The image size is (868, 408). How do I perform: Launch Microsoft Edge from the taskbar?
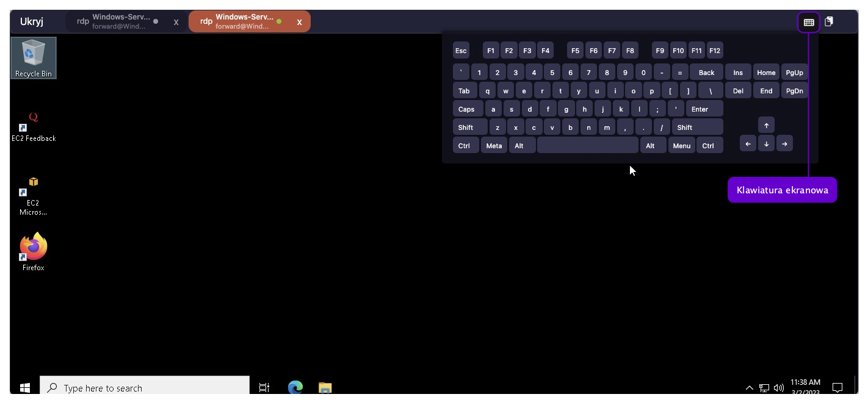[x=295, y=387]
